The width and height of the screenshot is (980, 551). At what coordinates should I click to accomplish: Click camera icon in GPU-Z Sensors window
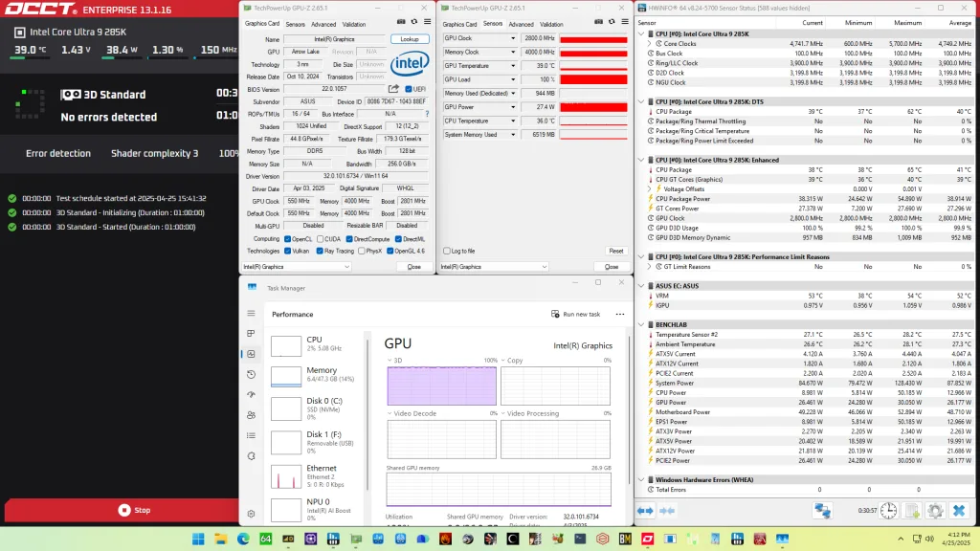coord(599,22)
